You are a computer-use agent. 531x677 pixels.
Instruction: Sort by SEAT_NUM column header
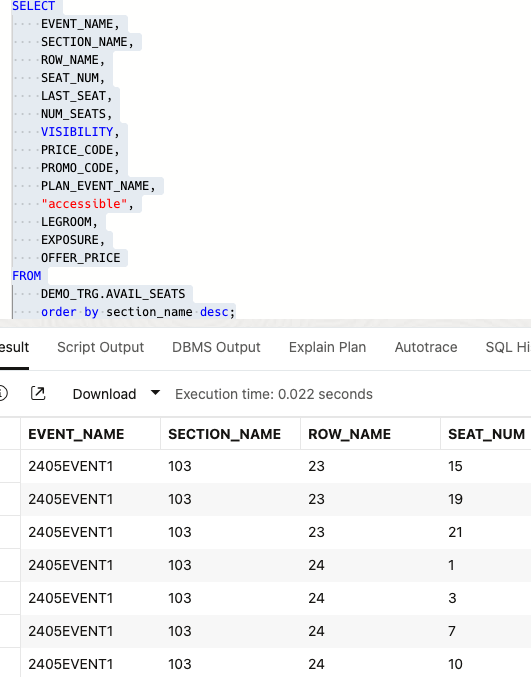click(486, 434)
